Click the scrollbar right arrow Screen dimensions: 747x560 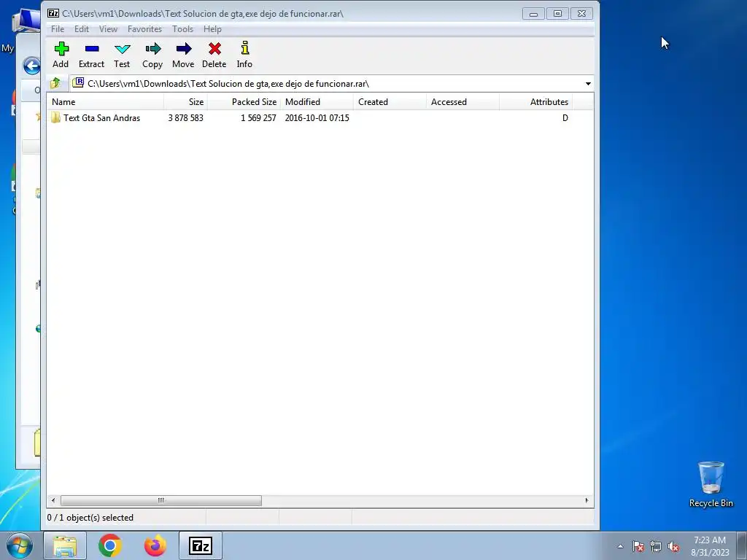(x=587, y=500)
